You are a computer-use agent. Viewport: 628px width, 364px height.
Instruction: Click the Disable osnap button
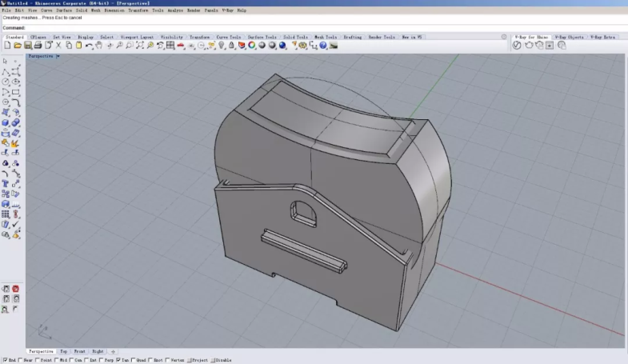[222, 361]
